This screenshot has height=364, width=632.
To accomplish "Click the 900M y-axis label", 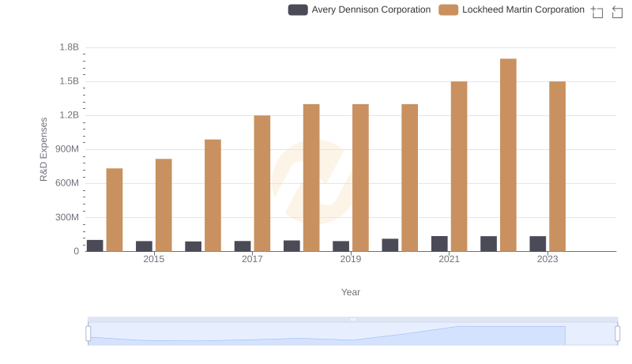I will pos(67,149).
